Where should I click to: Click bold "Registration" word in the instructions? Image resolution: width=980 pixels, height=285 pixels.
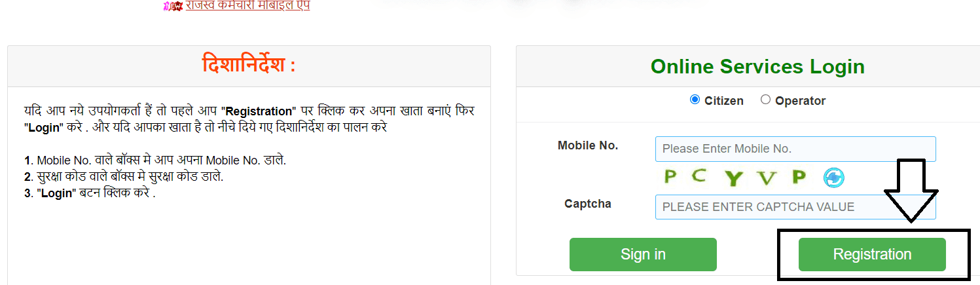pos(257,111)
